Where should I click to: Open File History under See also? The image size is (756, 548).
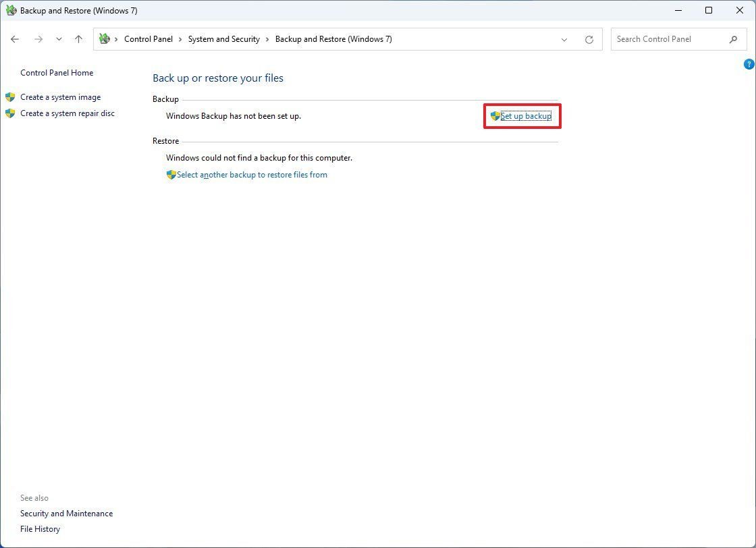[40, 528]
